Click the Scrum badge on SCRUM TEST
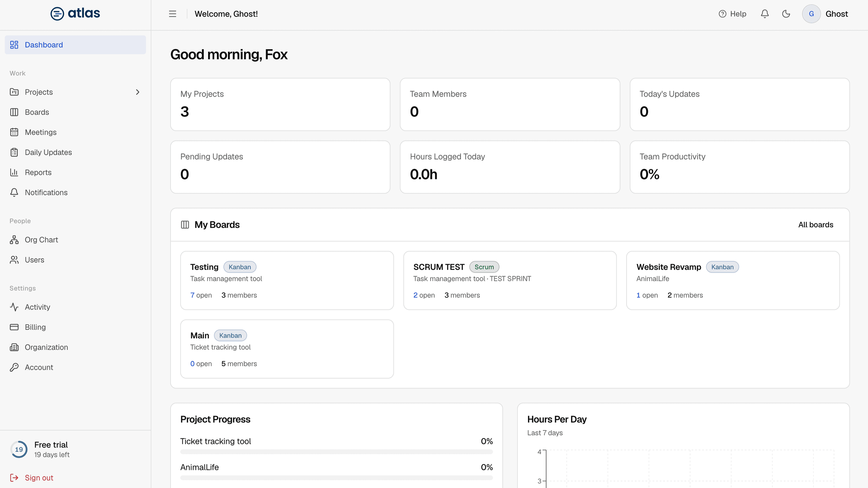 [x=484, y=267]
